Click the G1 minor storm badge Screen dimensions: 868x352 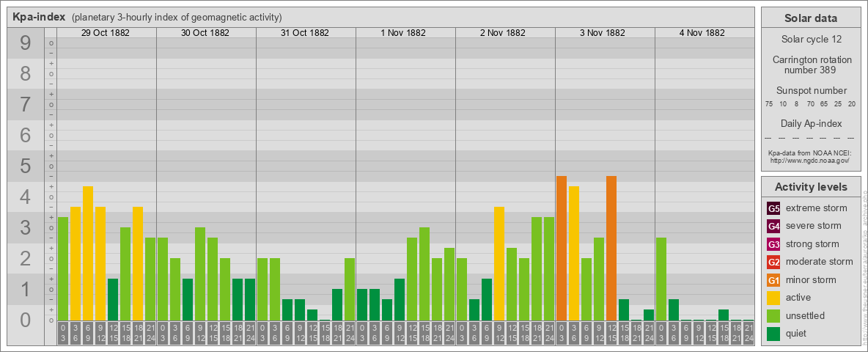(773, 280)
